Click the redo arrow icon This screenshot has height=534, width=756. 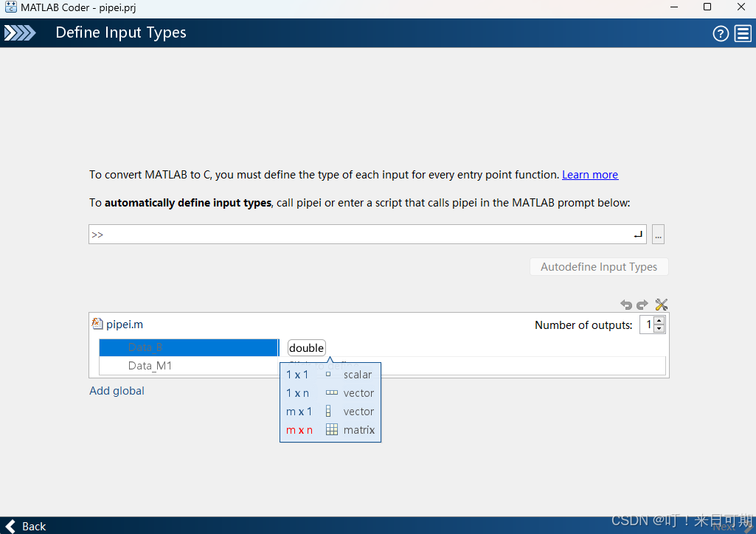pyautogui.click(x=642, y=304)
